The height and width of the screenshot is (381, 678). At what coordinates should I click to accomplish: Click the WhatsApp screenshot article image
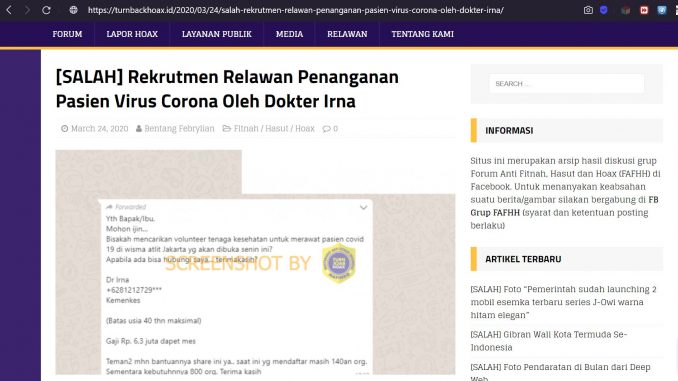coord(255,262)
